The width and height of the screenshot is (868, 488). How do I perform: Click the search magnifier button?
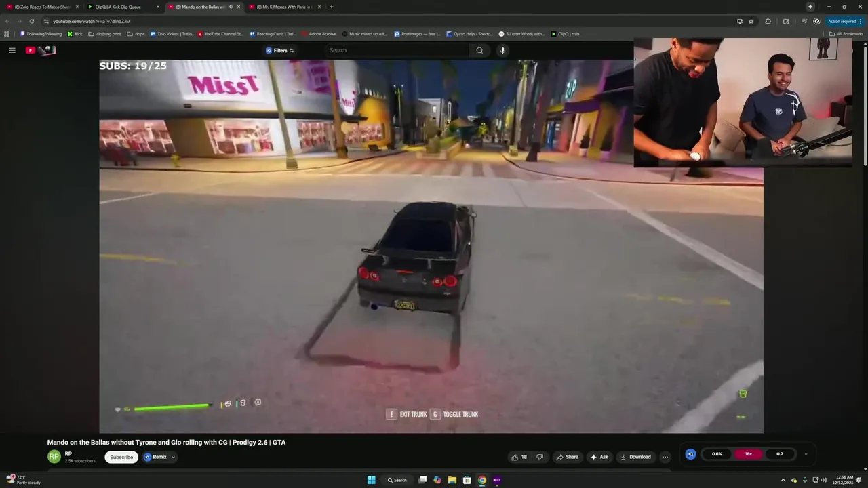(479, 50)
